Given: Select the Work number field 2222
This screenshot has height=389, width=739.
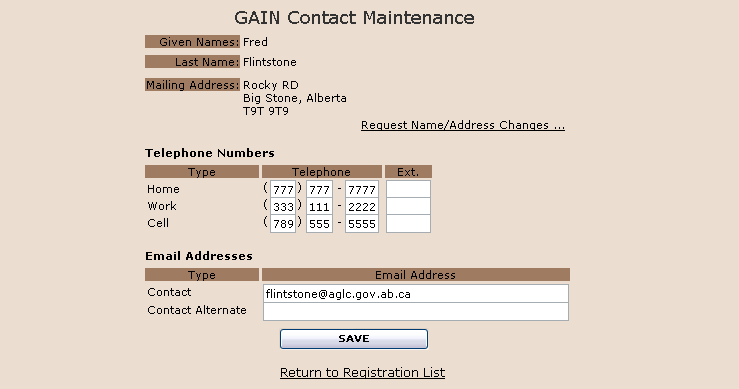Looking at the screenshot, I should 362,207.
